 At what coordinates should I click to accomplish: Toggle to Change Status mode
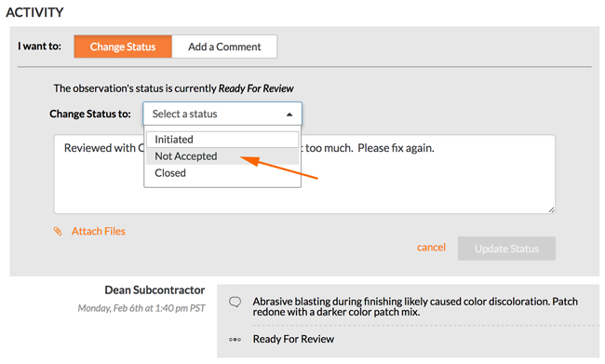coord(123,47)
